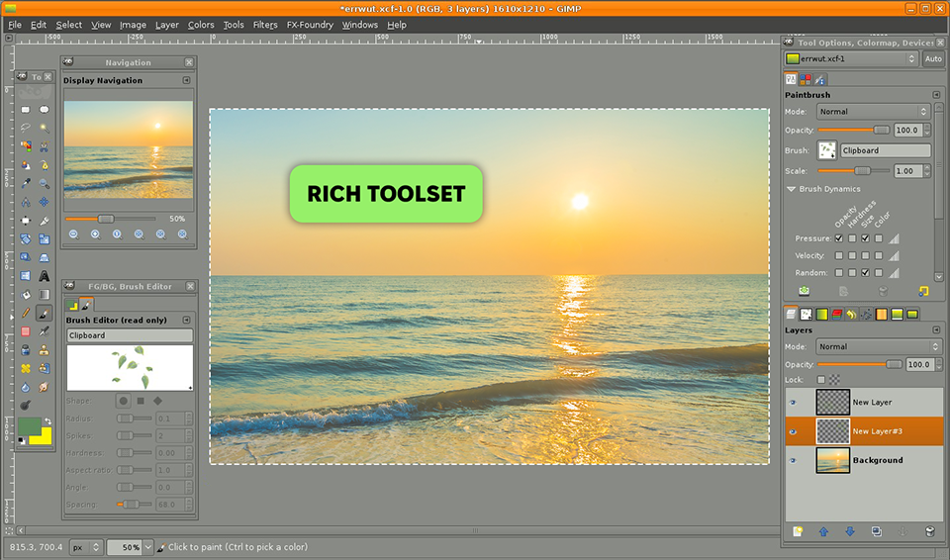Adjust the Paintbrush Opacity slider
Image resolution: width=950 pixels, height=560 pixels.
coord(854,131)
